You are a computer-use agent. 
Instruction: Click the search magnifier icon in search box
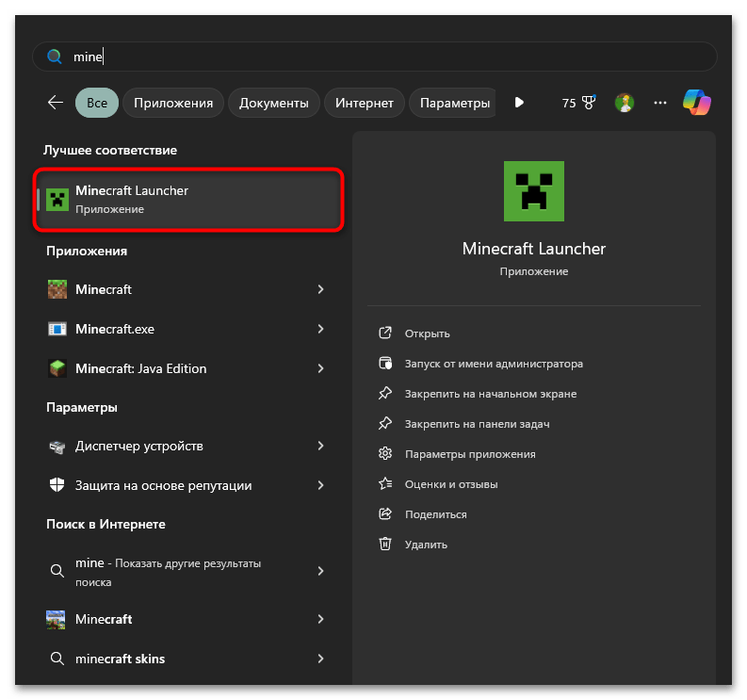tap(55, 57)
